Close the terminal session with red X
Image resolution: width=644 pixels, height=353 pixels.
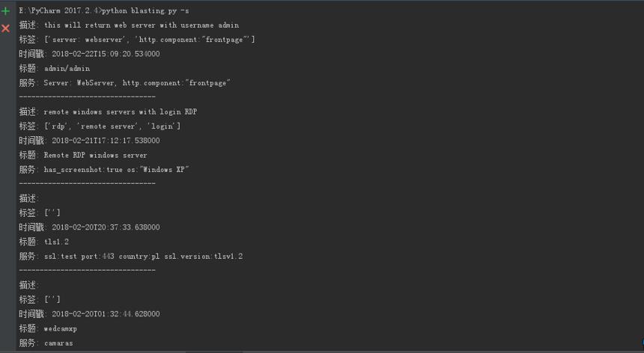click(5, 28)
